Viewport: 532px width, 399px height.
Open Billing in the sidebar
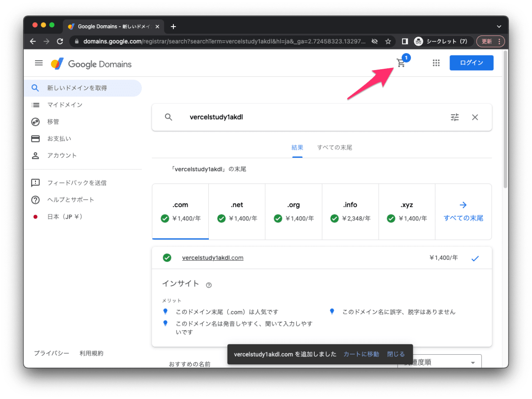click(x=83, y=139)
